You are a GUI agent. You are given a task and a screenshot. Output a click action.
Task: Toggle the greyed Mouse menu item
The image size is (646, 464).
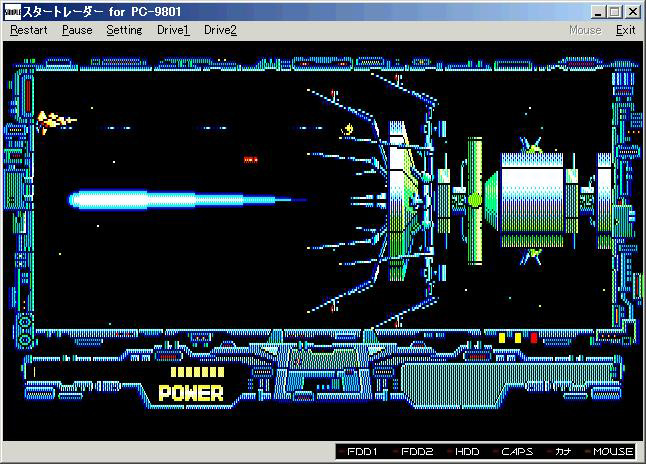click(x=585, y=30)
